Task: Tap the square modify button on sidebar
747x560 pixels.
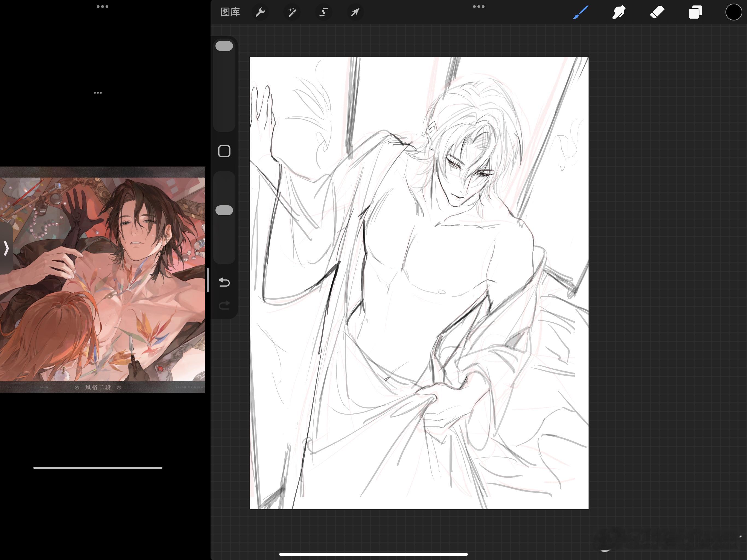Action: [224, 151]
